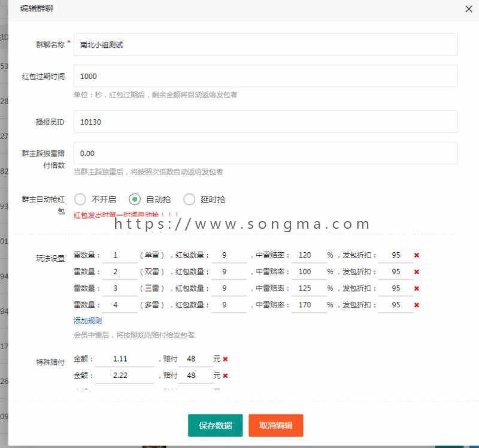
Task: Edit 中雷赔率 field showing 125
Action: coord(309,288)
